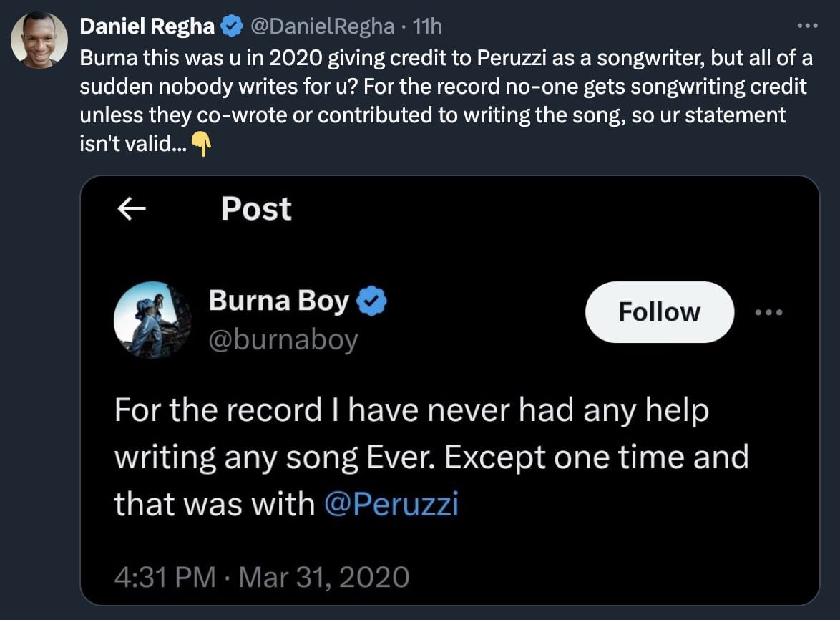Screen dimensions: 840x620
Task: Click Daniel Regha's verified badge
Action: coord(230,26)
